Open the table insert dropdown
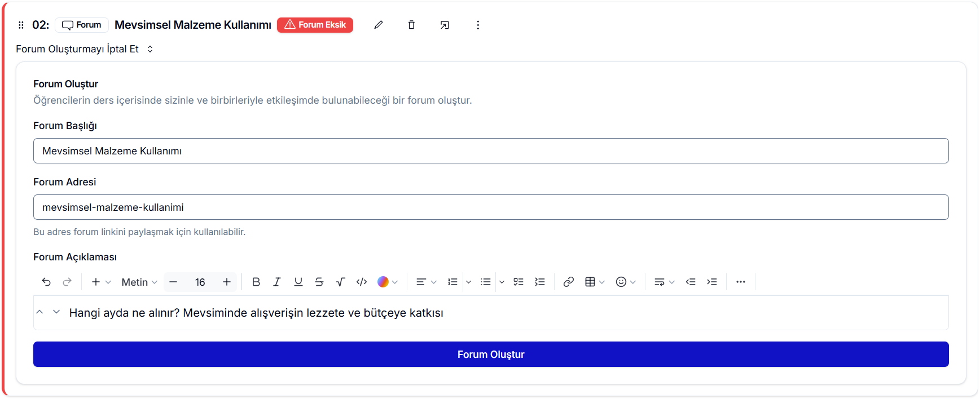 595,282
